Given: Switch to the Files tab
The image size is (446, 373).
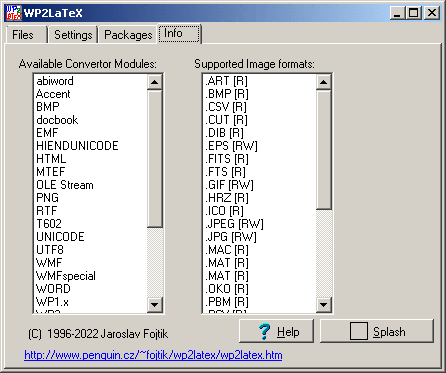Looking at the screenshot, I should point(26,35).
